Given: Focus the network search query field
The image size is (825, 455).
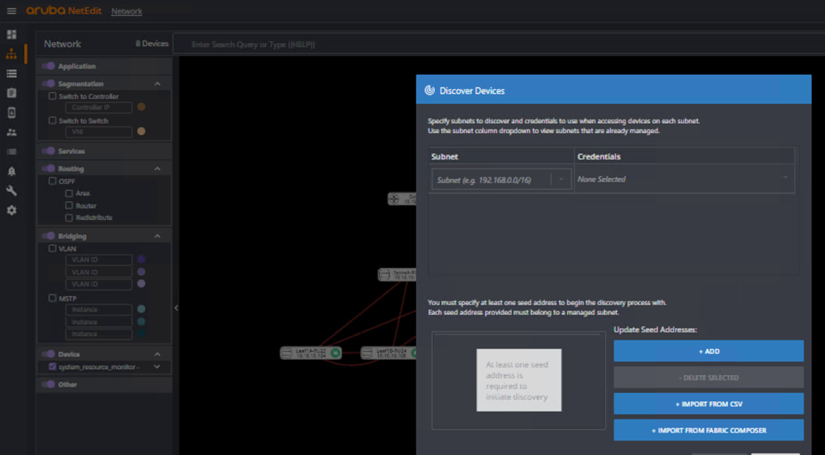Looking at the screenshot, I should click(497, 45).
